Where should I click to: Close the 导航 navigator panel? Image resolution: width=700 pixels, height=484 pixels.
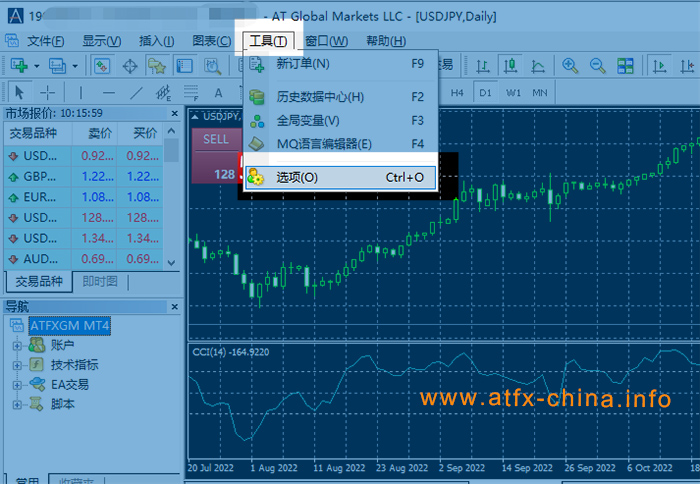175,307
